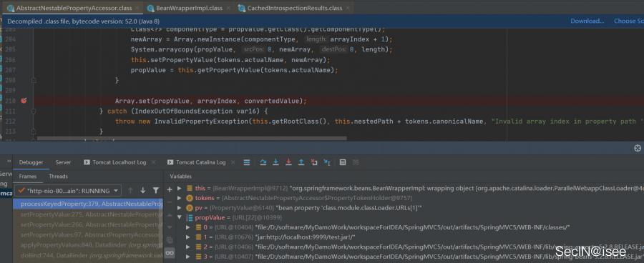
Task: Close the Tomcat Catalina Log tab
Action: [x=233, y=162]
